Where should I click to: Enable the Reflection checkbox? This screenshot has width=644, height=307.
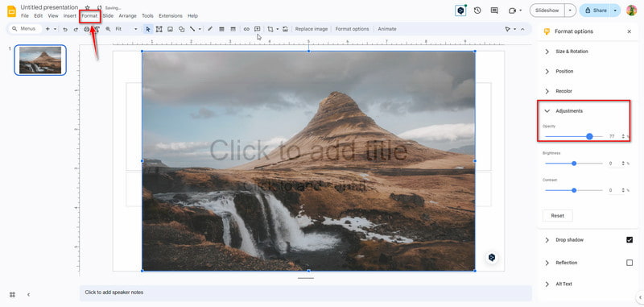coord(630,263)
